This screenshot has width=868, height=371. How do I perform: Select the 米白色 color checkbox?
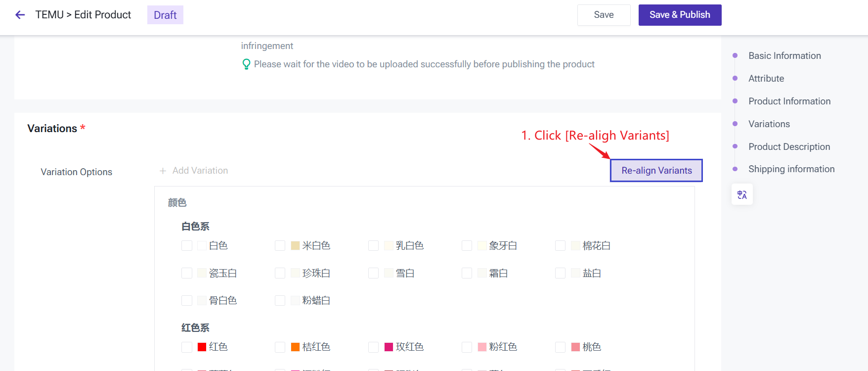point(280,246)
